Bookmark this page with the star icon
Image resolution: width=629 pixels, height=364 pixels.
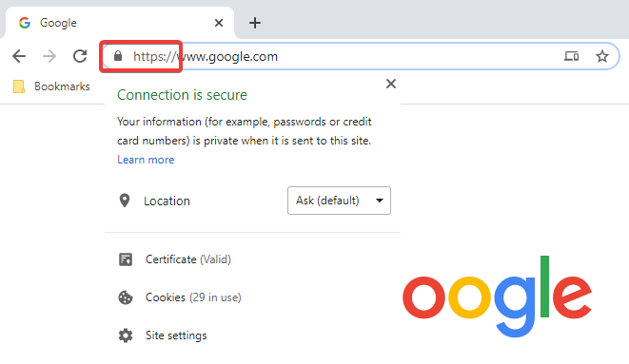601,56
